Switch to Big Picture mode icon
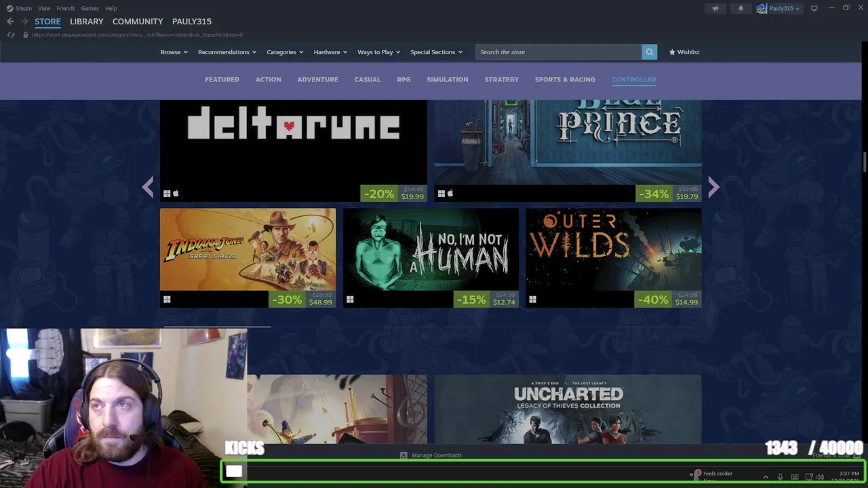Screen dimensions: 868x488 [814, 8]
